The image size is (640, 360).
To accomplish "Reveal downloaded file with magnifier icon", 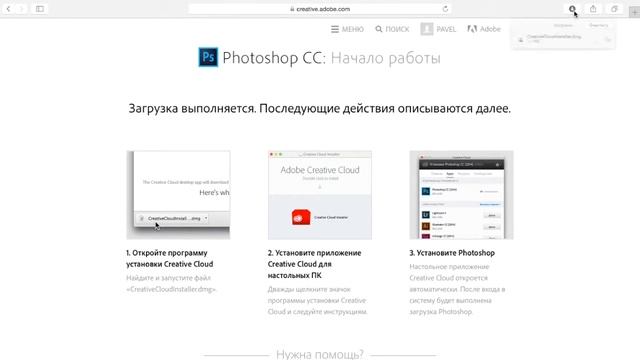I will (x=608, y=40).
